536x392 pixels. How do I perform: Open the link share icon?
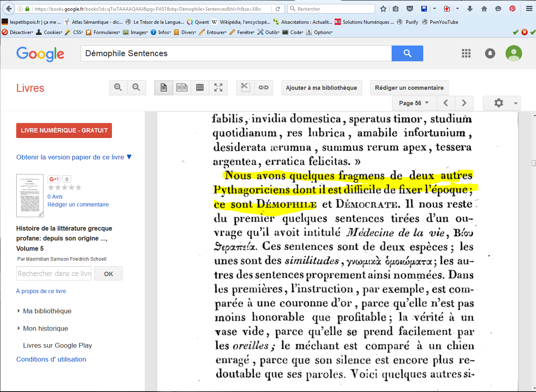click(263, 87)
